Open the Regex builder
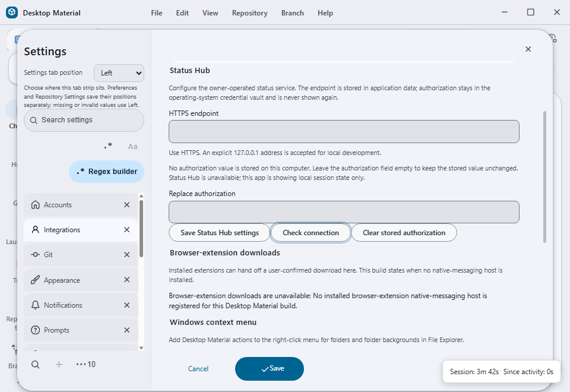The height and width of the screenshot is (392, 570). coord(106,172)
